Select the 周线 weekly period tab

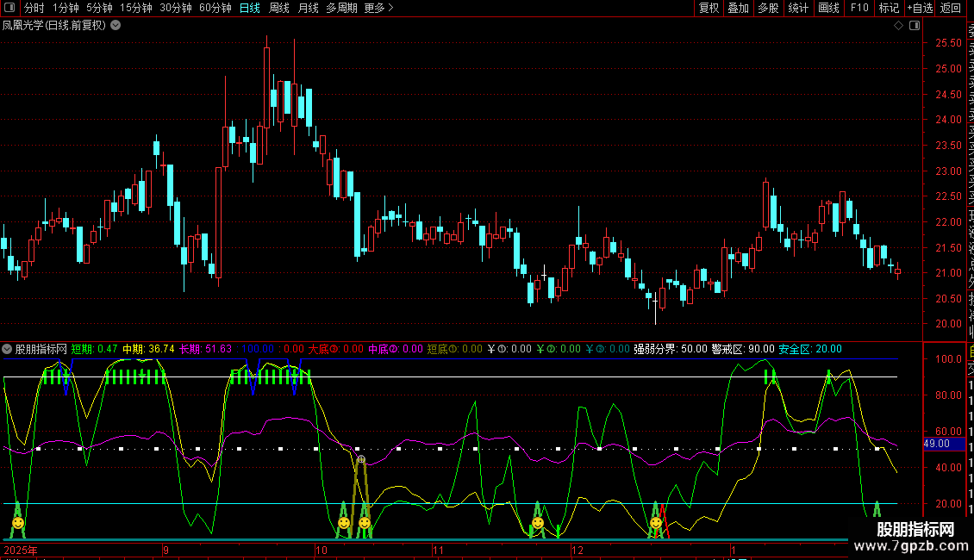tap(279, 9)
